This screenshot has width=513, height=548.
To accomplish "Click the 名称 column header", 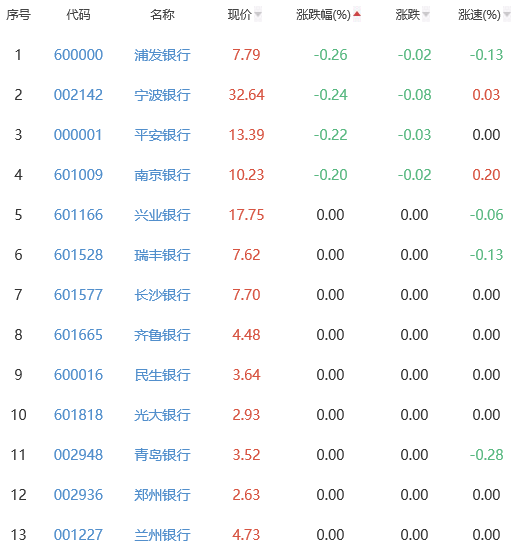I will coord(162,15).
